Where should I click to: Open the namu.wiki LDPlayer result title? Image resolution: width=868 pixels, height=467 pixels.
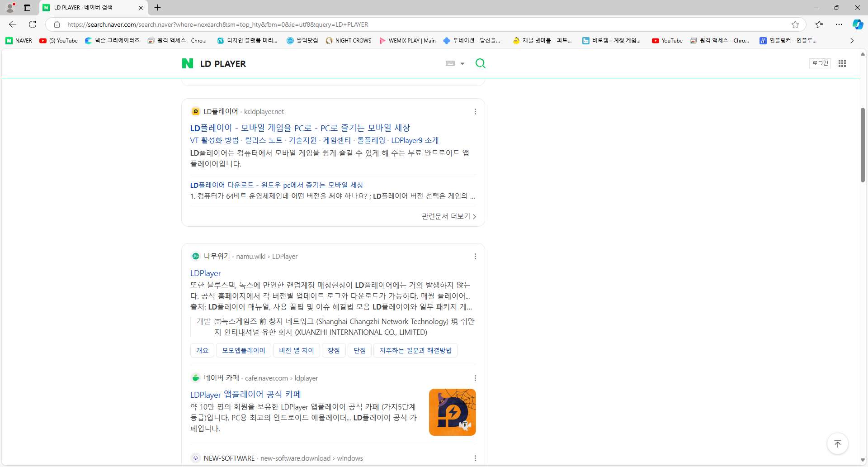click(205, 273)
